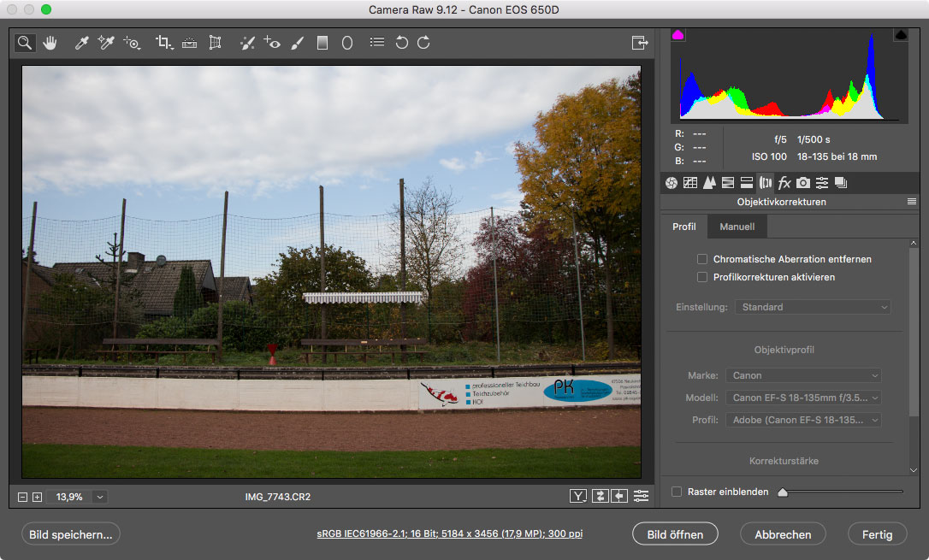Select the Targeted Adjustment tool
Screen dimensions: 929x560
click(132, 43)
